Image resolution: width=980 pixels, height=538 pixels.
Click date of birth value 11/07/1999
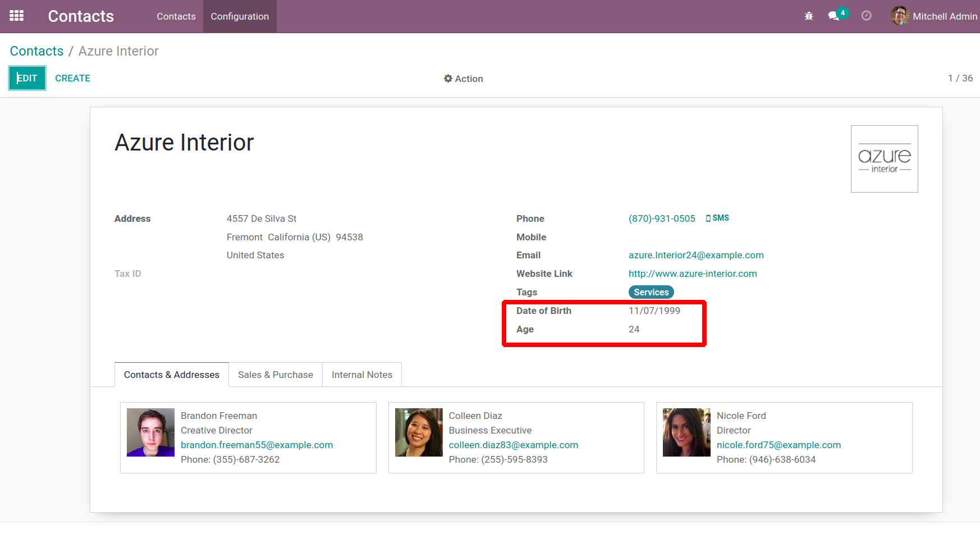click(x=654, y=311)
